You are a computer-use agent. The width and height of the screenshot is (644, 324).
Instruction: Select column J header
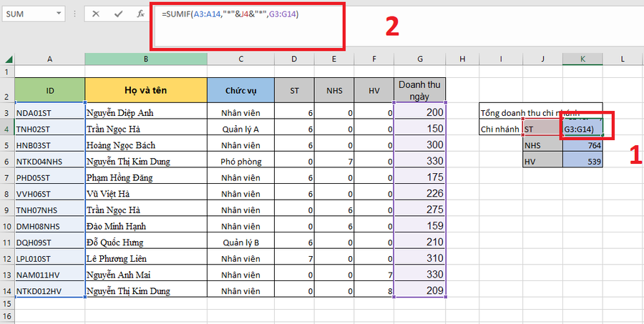[543, 59]
